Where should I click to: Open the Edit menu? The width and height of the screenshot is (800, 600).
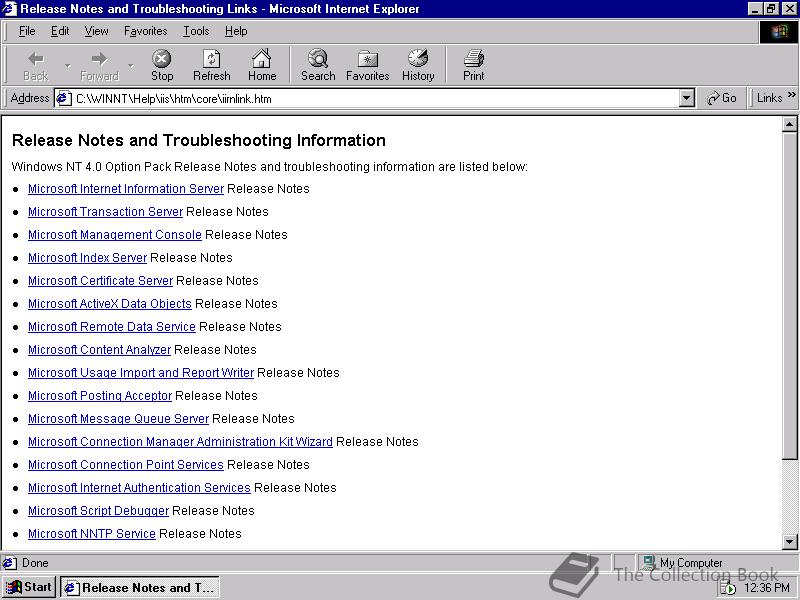click(60, 31)
